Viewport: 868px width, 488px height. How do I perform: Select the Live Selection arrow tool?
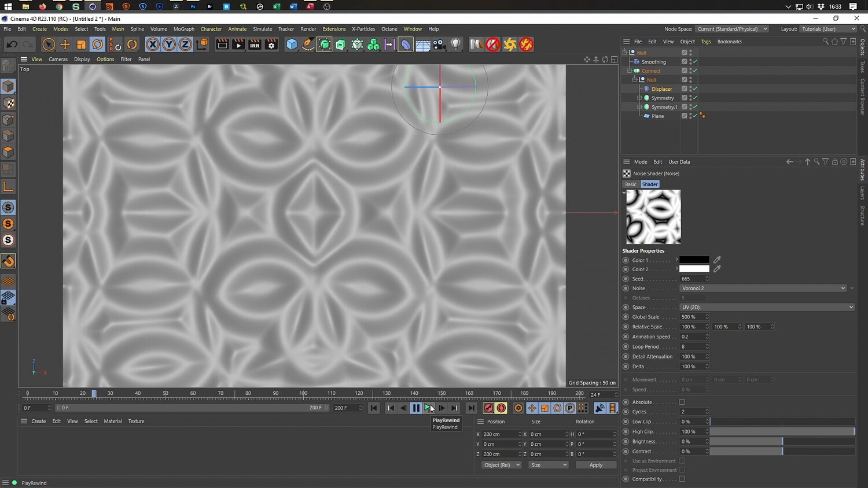(49, 45)
